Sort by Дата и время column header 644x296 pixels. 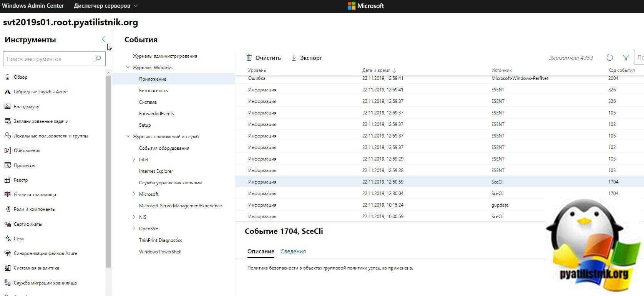[x=379, y=70]
